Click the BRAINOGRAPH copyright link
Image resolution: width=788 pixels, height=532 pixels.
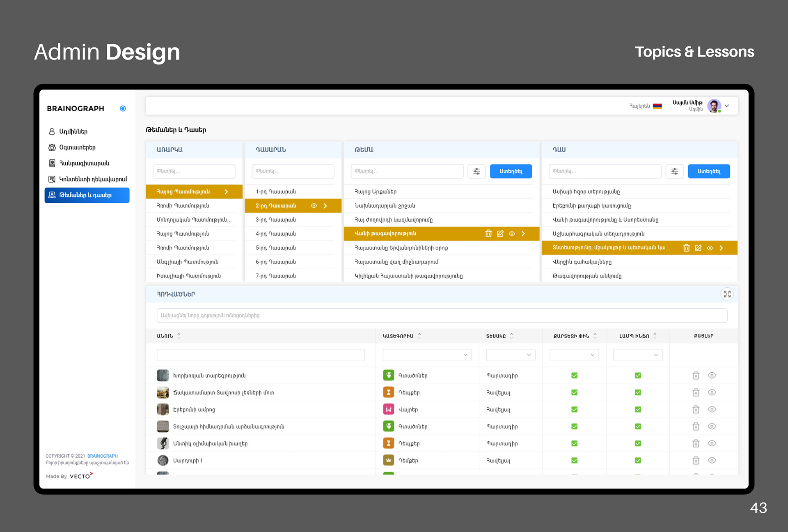pos(102,456)
